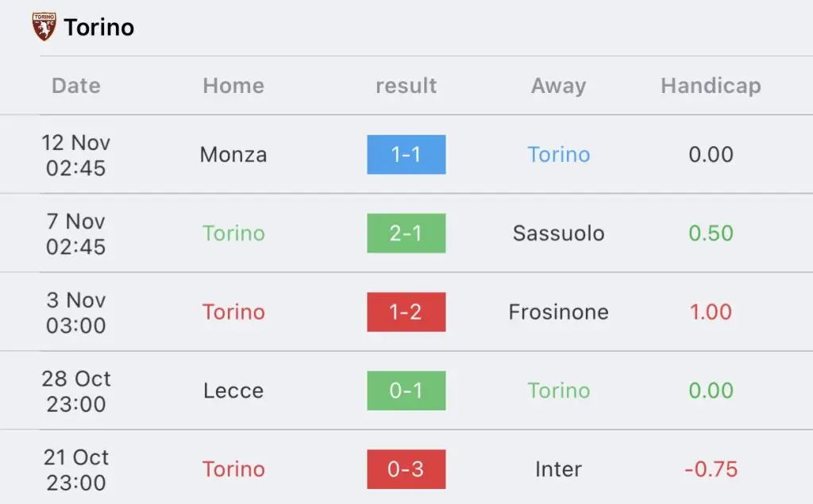This screenshot has height=504, width=813.
Task: Select Sassuolo away team name
Action: [558, 233]
